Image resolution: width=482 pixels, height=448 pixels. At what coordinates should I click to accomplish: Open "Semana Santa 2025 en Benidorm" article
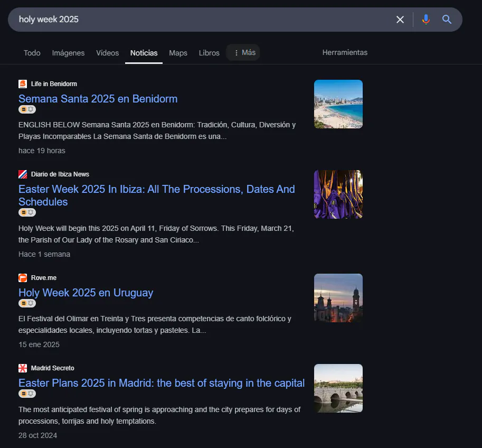[98, 99]
